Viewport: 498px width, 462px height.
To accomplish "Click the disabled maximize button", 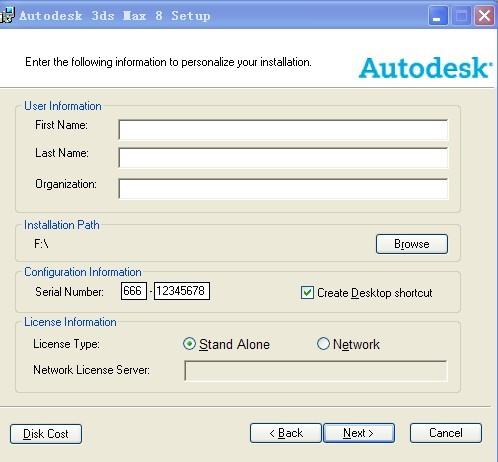I will [x=461, y=16].
